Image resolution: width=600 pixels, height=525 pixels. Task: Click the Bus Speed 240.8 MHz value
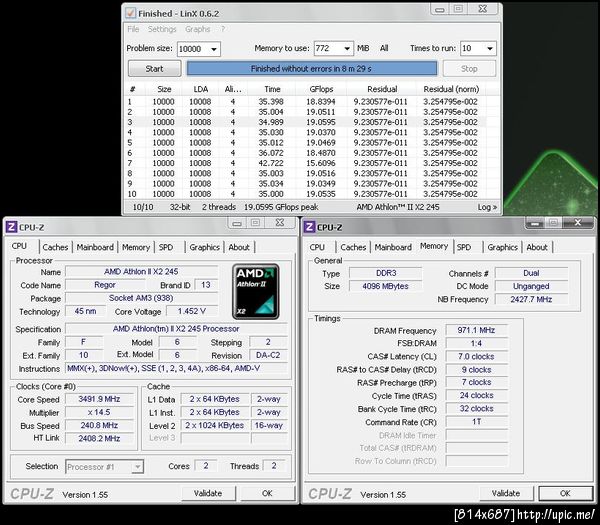99,426
